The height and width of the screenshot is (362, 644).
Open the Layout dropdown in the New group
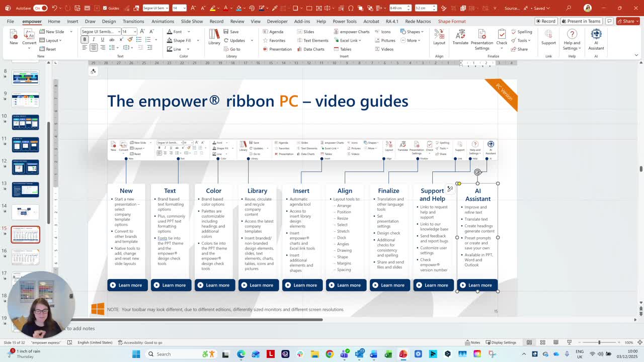[50, 40]
